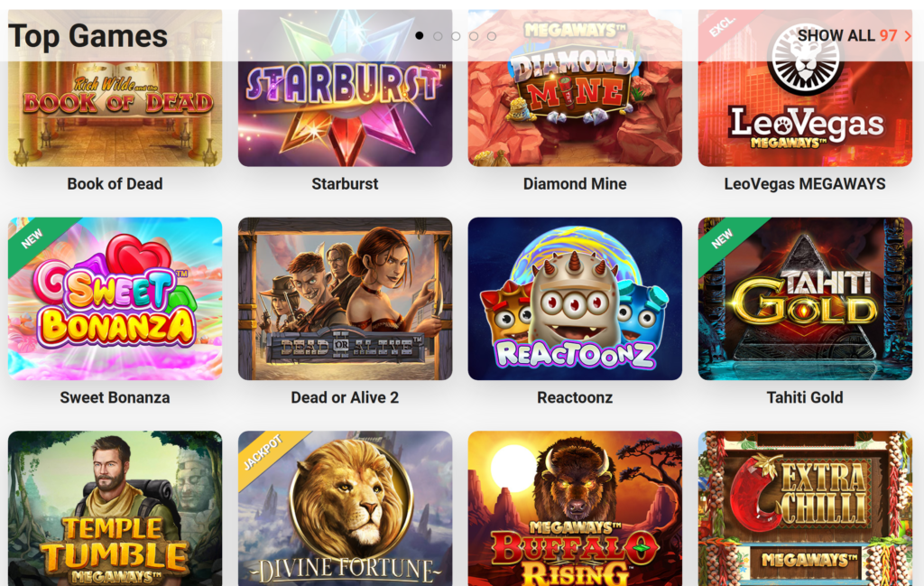
Task: Click the arrow chevron beside 97
Action: tap(908, 36)
